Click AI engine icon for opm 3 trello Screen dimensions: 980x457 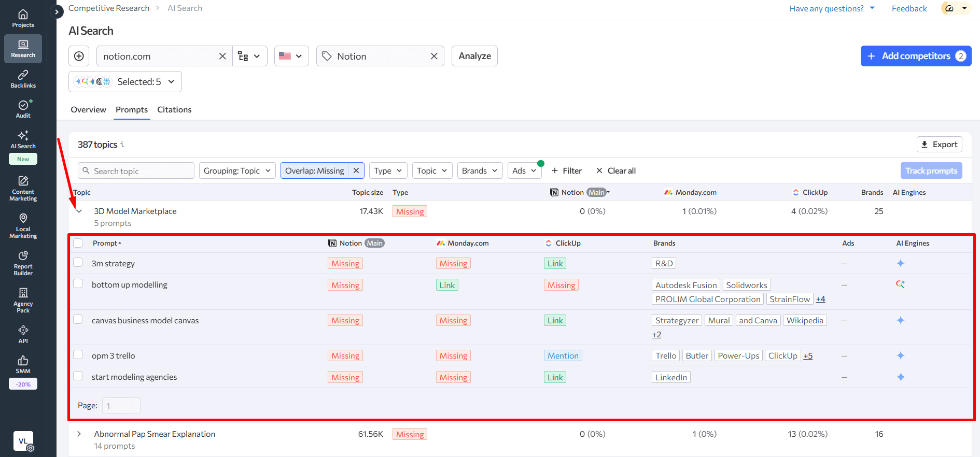pos(900,355)
